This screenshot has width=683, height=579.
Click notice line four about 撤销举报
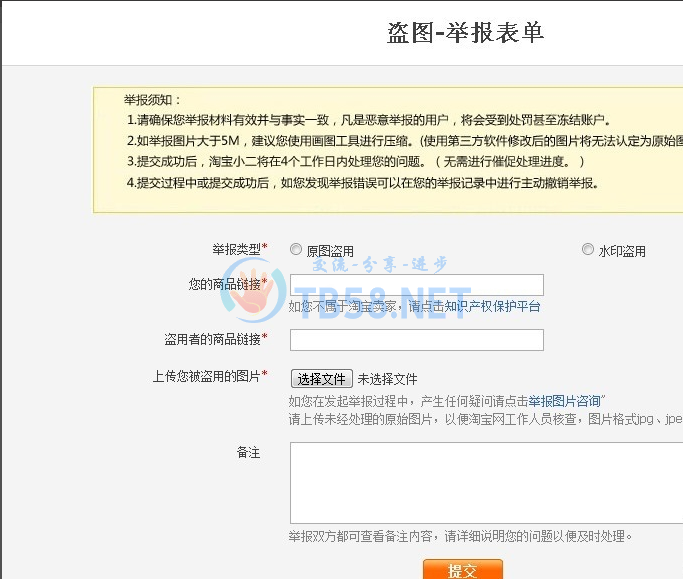click(362, 183)
